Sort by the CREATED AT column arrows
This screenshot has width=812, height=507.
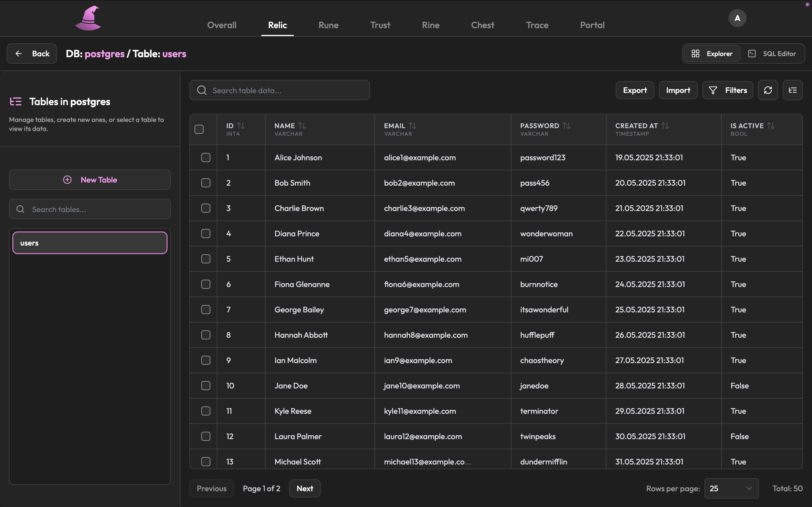tap(665, 126)
